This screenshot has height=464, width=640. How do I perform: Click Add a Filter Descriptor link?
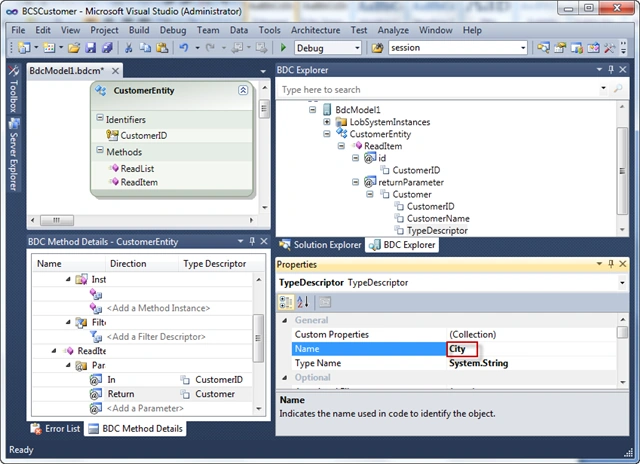click(x=156, y=337)
